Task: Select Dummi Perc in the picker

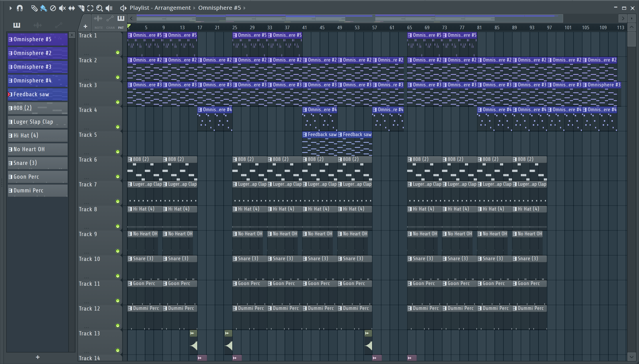Action: (38, 191)
